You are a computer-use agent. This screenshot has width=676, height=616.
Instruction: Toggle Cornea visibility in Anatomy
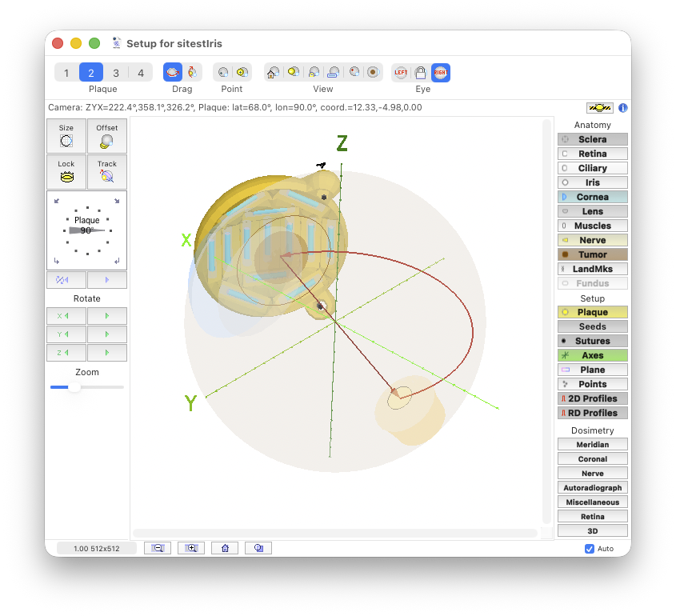[x=592, y=197]
